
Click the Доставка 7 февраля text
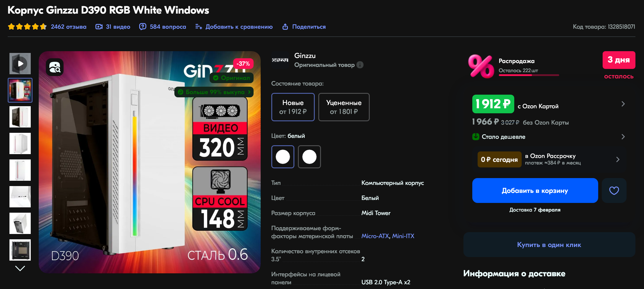[535, 210]
